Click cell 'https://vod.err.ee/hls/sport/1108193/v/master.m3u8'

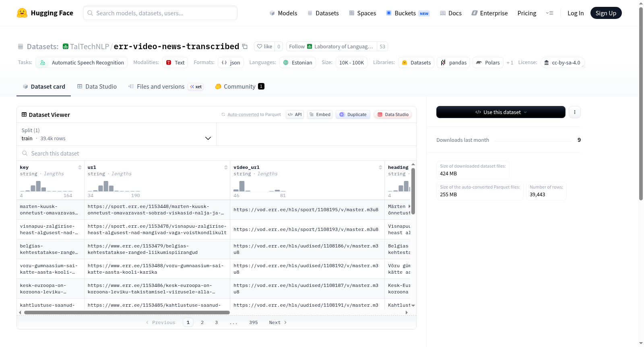tap(307, 229)
